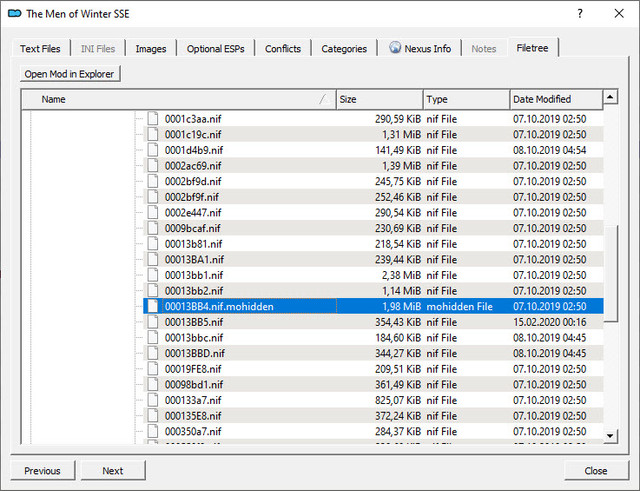Select file icon of 0001d4b9.nif
640x491 pixels.
(x=153, y=150)
